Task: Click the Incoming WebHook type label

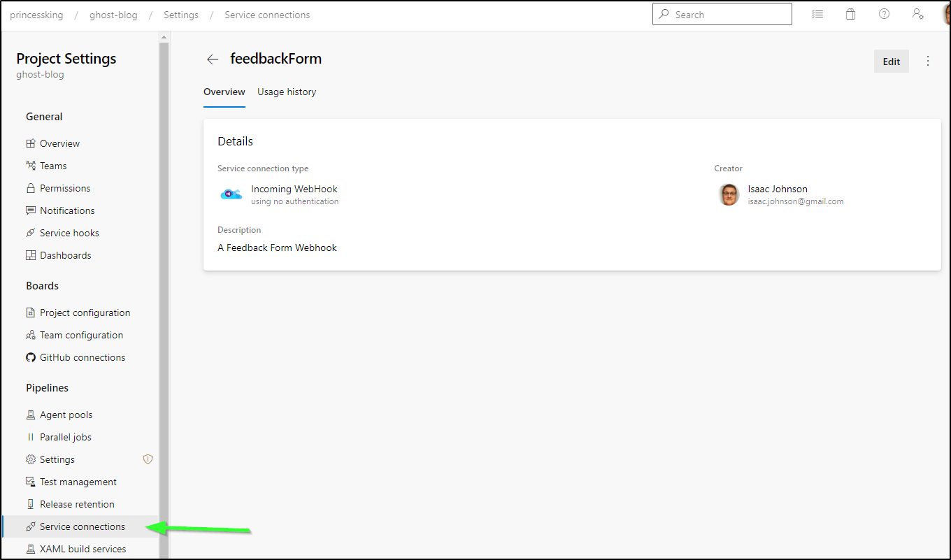Action: coord(294,189)
